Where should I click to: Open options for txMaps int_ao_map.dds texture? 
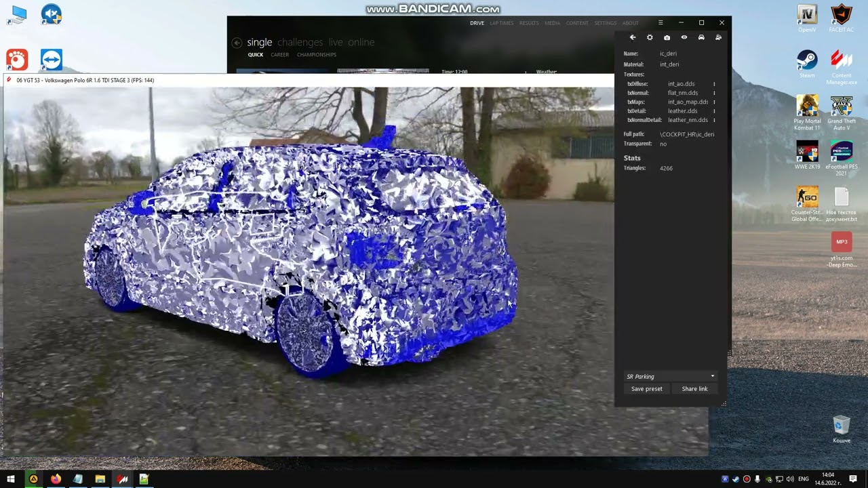[x=714, y=102]
